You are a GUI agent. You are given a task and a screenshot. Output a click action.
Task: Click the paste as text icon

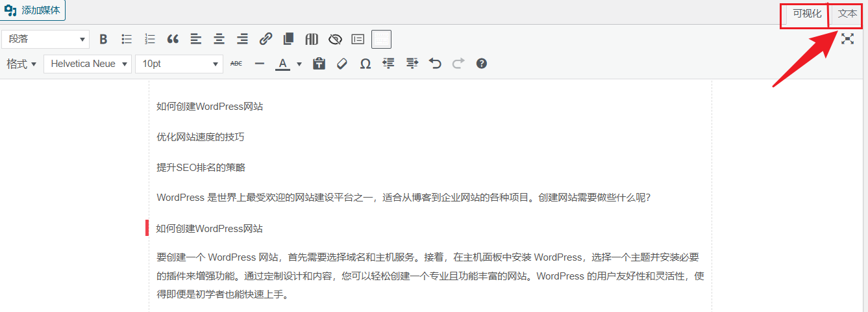tap(319, 64)
